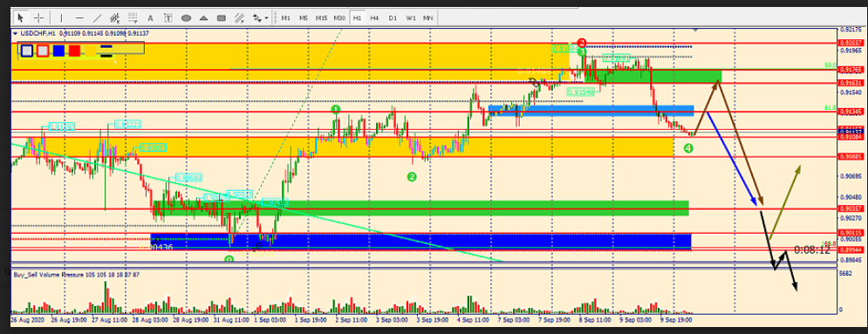868x334 pixels.
Task: Switch chart to D1 daily timeframe
Action: coord(393,17)
